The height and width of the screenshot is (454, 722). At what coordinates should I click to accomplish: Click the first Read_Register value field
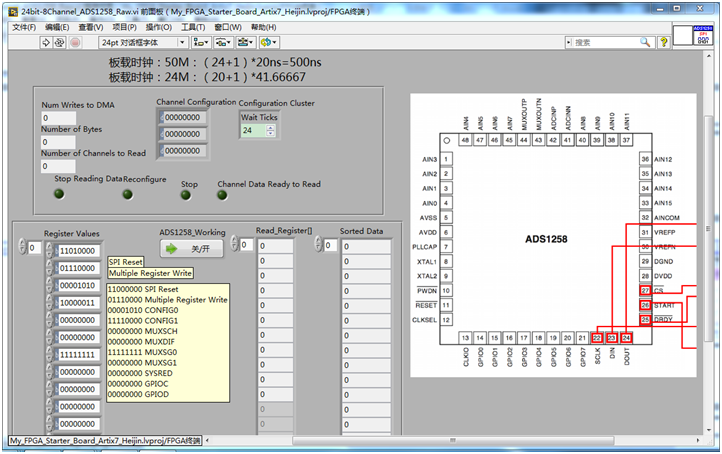tap(275, 246)
